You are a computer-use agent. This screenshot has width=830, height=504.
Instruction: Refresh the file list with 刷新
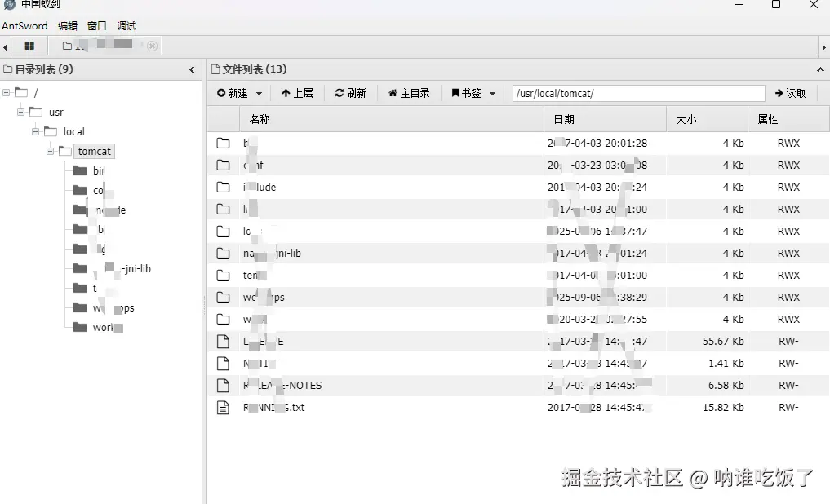[350, 93]
